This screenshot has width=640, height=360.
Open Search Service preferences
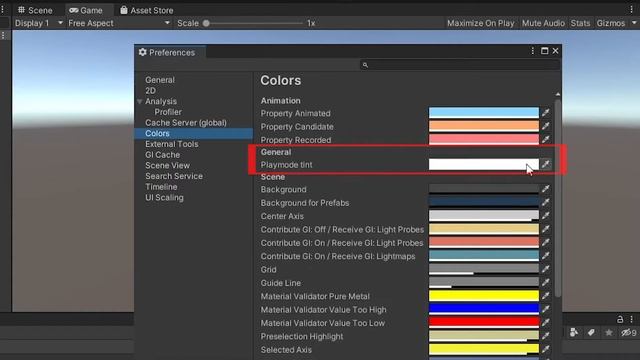(174, 176)
